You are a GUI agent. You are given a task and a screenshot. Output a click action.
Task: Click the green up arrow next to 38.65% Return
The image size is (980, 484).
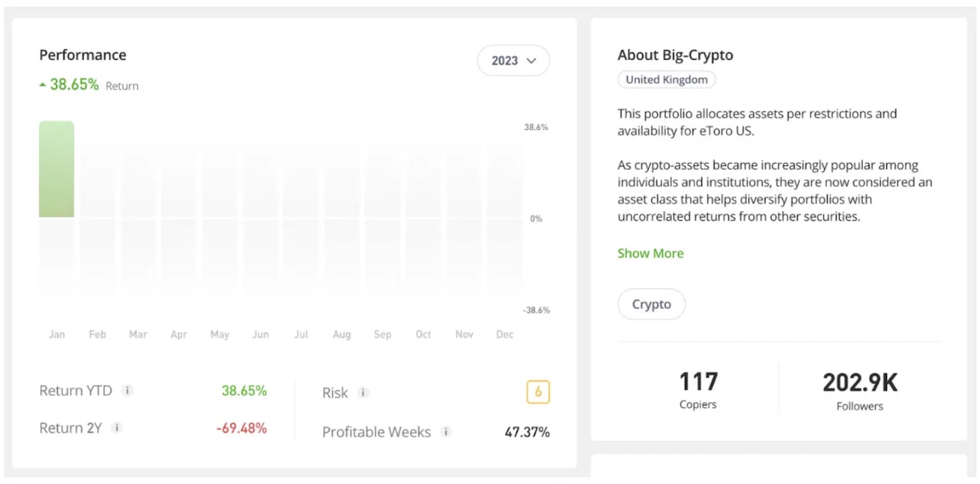[x=43, y=85]
